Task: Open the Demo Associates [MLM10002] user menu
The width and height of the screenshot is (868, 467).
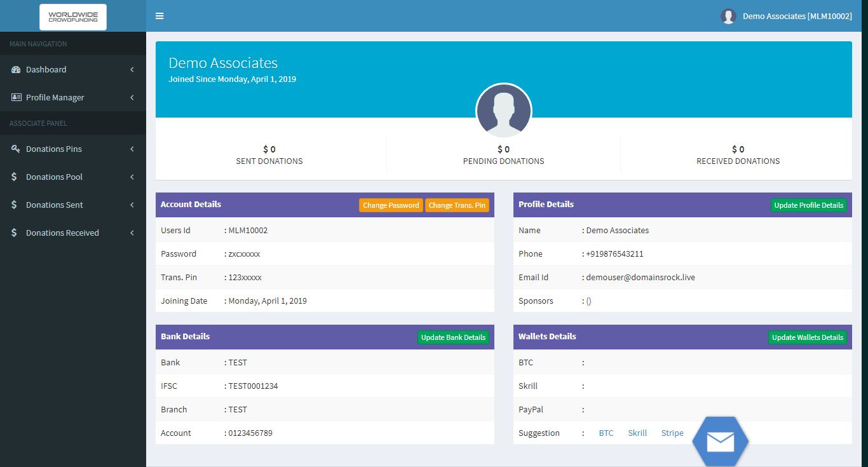Action: (x=797, y=17)
